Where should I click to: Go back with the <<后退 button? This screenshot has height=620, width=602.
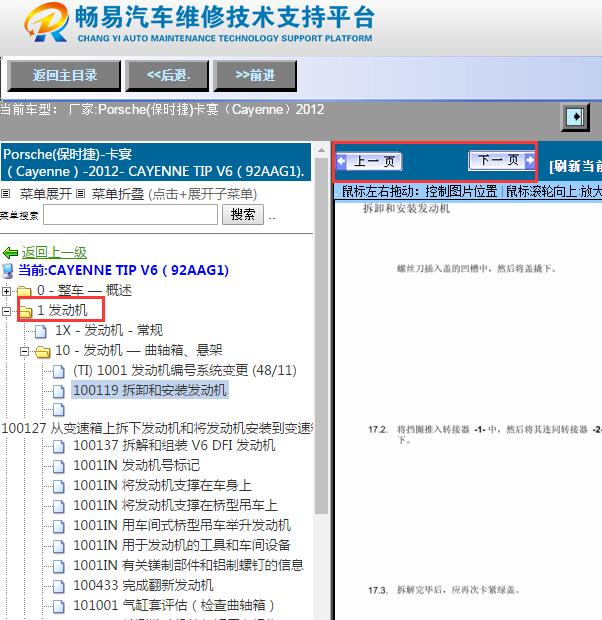pos(168,76)
